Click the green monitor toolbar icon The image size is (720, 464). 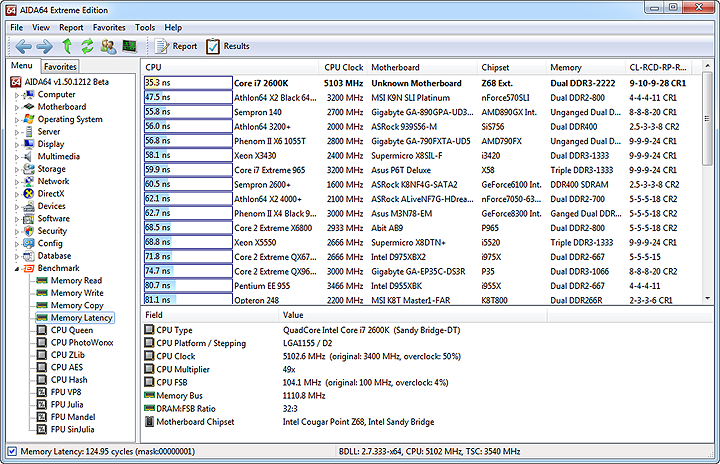[x=129, y=46]
